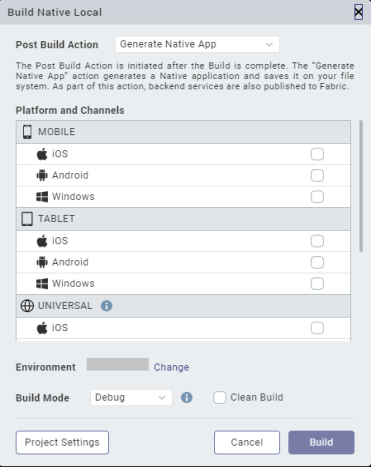The height and width of the screenshot is (467, 371).
Task: Click the Build Mode info icon
Action: tap(187, 397)
